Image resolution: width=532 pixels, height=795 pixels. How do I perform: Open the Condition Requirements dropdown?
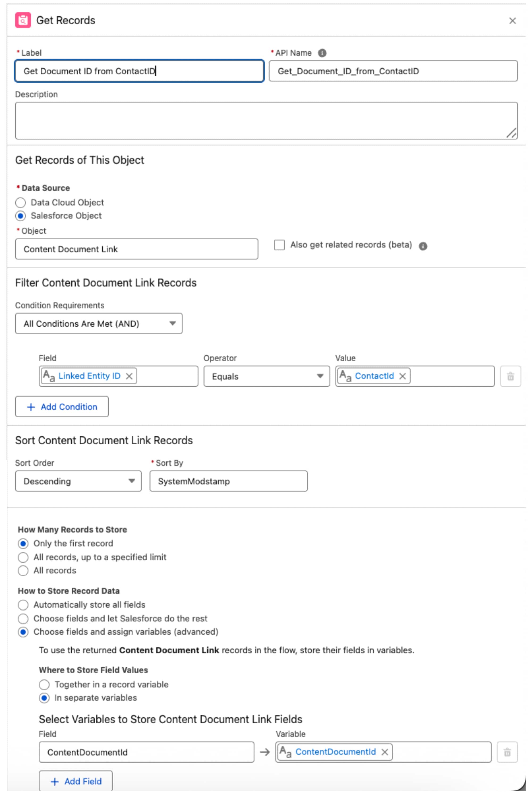tap(98, 323)
